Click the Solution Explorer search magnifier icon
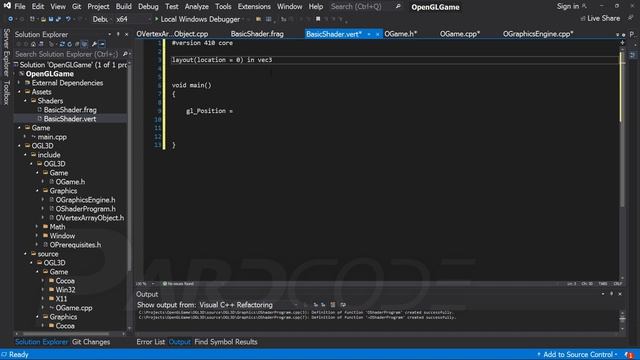 tap(125, 54)
